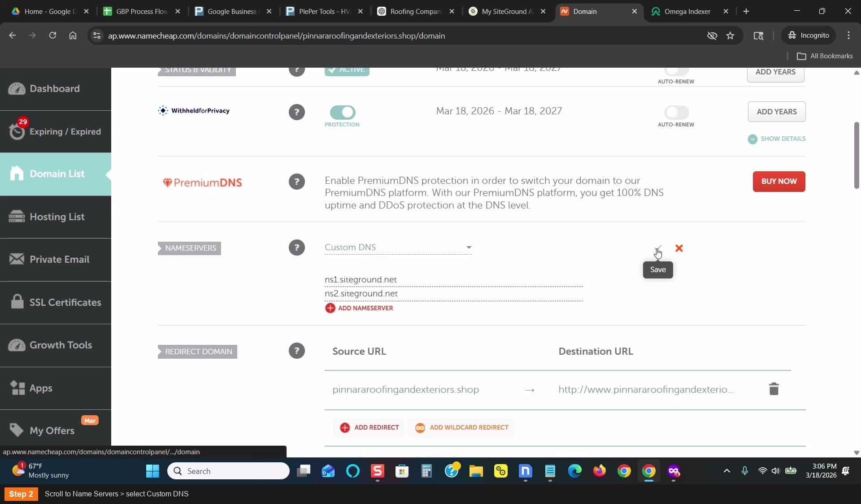Open the help icon beside NAMESERVERS
Viewport: 861px width, 504px height.
[296, 248]
